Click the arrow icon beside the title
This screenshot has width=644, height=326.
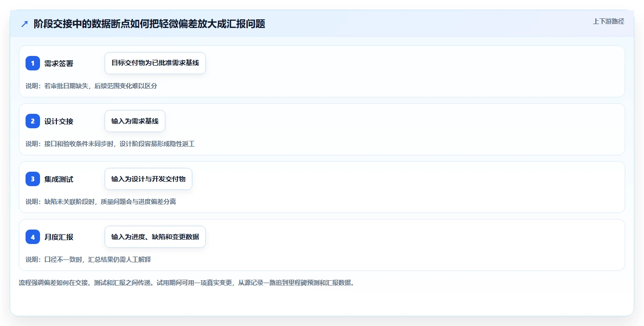click(x=25, y=24)
